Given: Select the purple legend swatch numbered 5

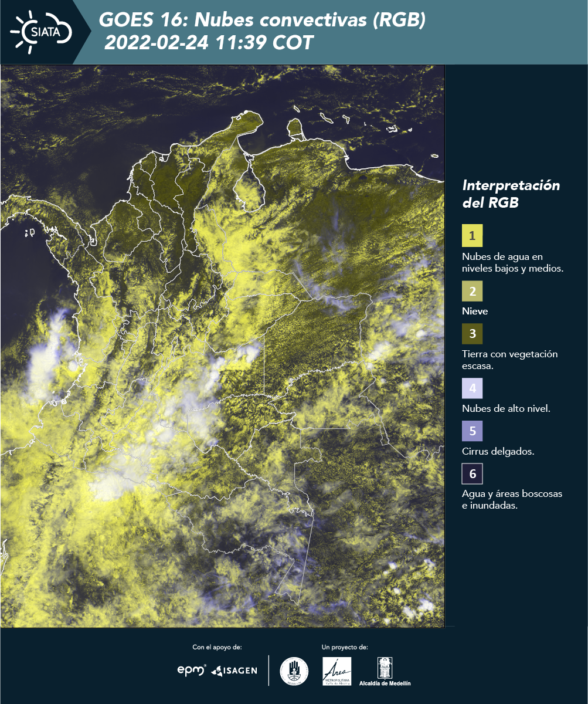Looking at the screenshot, I should (472, 431).
